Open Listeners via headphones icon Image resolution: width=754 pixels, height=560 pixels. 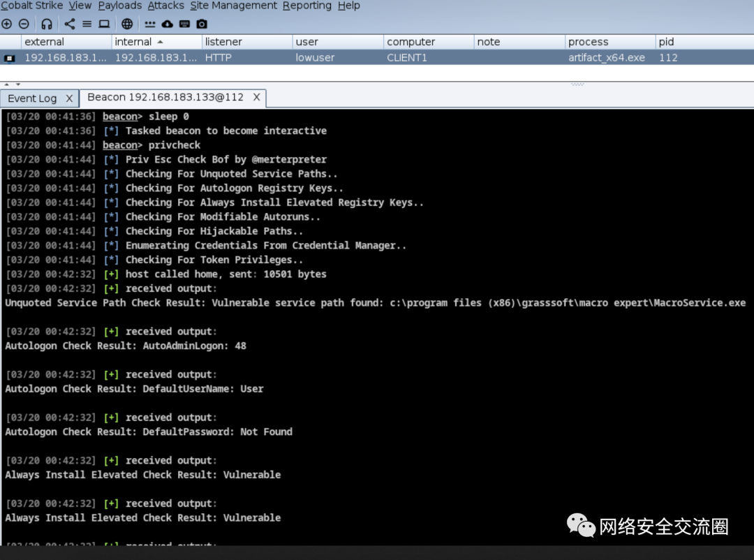[x=47, y=24]
